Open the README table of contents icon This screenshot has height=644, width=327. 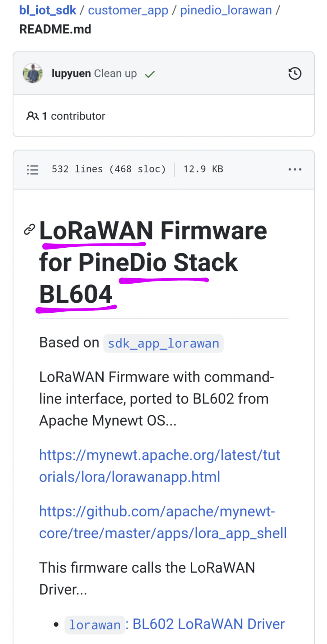point(33,169)
